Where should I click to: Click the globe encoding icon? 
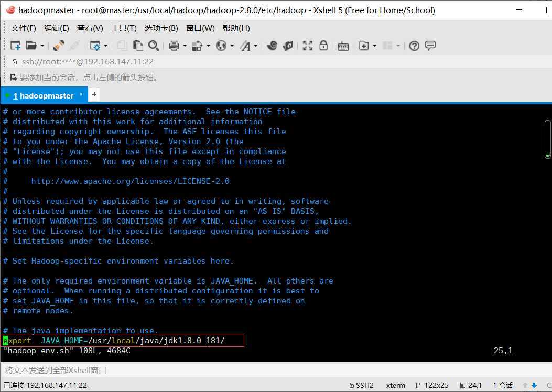(x=221, y=46)
